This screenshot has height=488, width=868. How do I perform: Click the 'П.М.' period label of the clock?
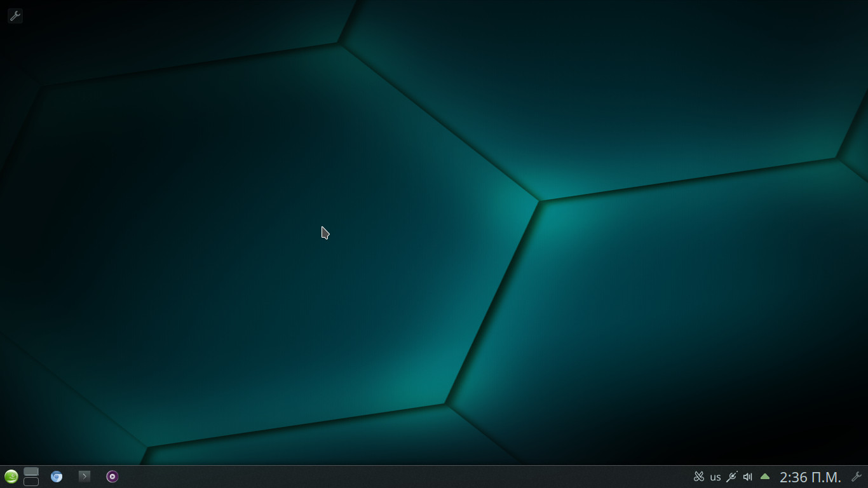click(825, 477)
